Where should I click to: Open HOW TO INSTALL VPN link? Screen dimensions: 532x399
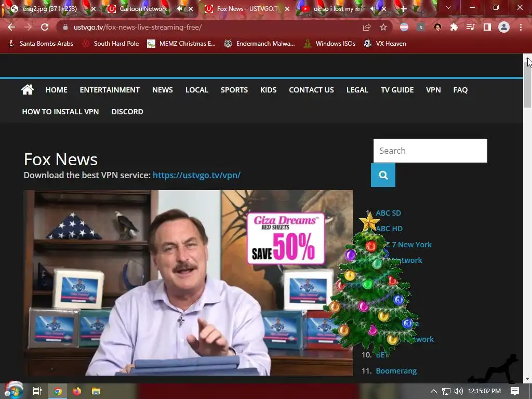(60, 112)
